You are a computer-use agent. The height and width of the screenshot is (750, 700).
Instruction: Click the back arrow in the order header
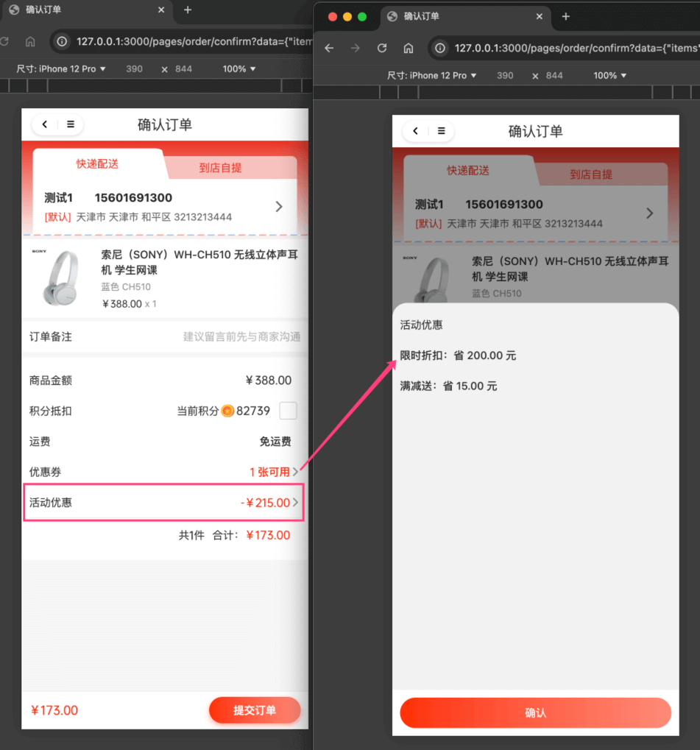[x=44, y=124]
